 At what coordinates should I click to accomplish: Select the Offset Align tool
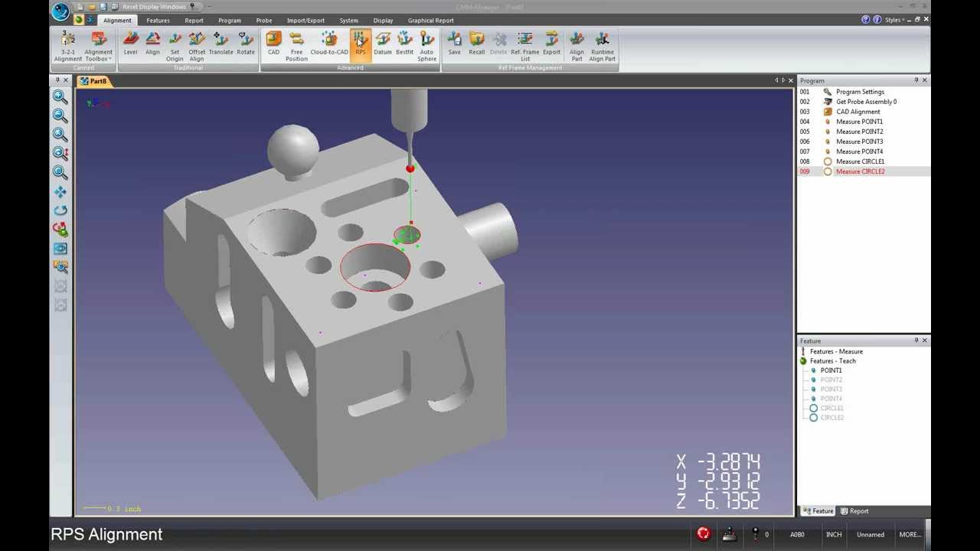(x=197, y=46)
